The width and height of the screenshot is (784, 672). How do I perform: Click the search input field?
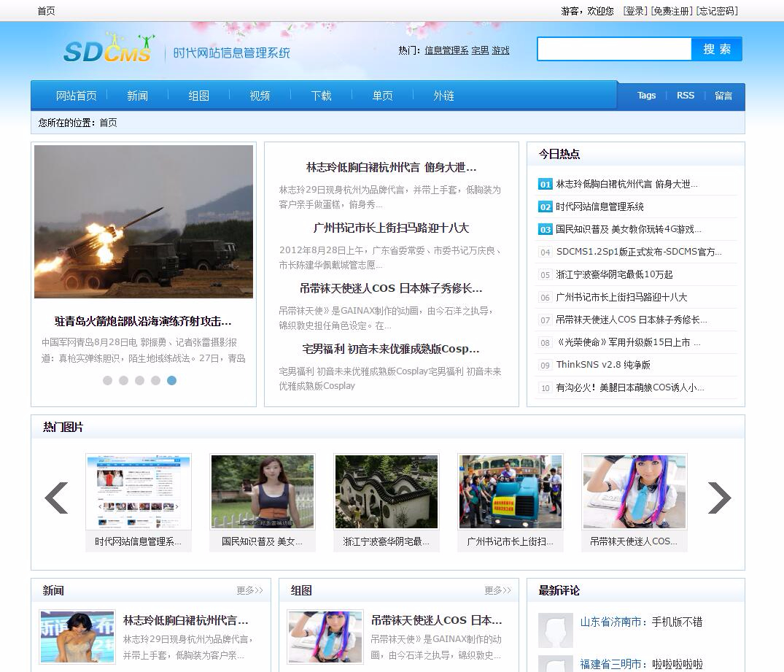[614, 49]
